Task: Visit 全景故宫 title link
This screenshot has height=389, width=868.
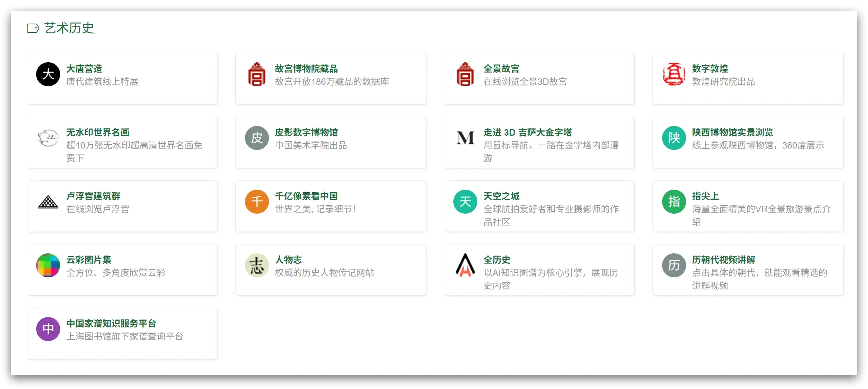Action: [x=501, y=69]
